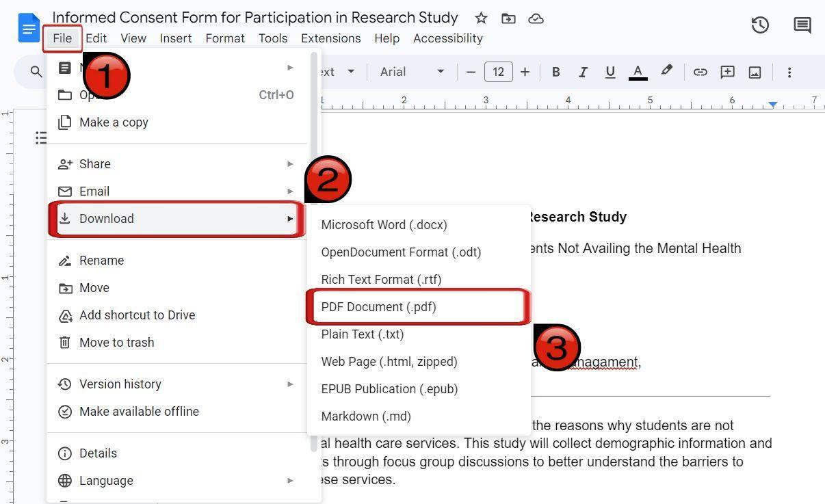Open the comments icon at top right
This screenshot has width=825, height=504.
pyautogui.click(x=802, y=25)
